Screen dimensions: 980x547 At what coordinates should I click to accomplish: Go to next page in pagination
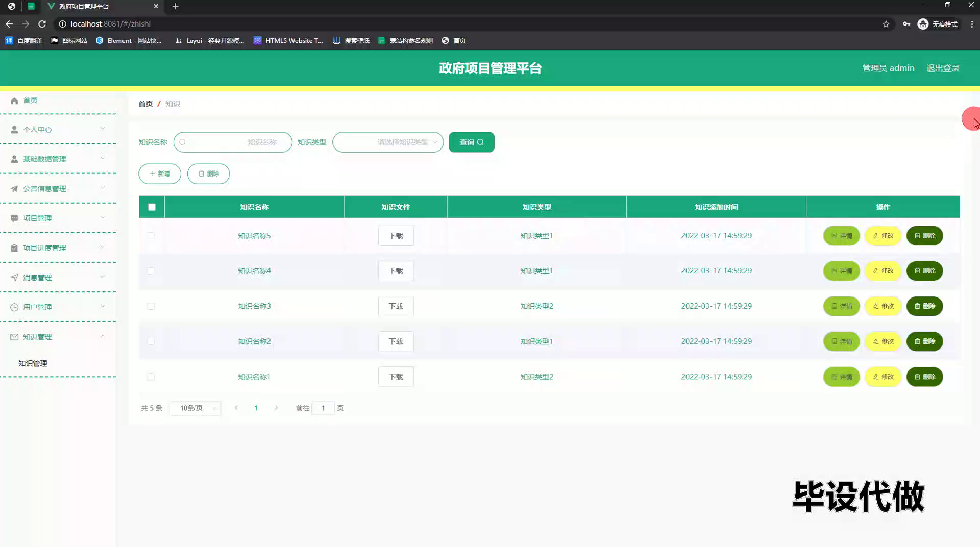tap(276, 408)
